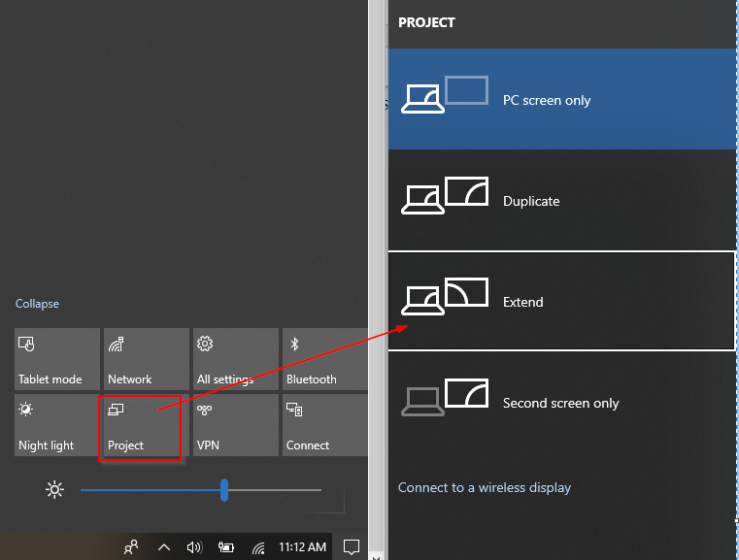The image size is (739, 560).
Task: Open the Action Center notification icon
Action: point(352,547)
